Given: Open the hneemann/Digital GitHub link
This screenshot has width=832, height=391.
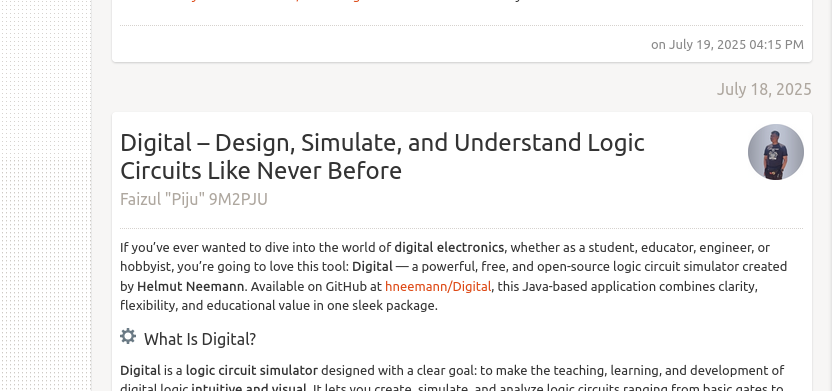Looking at the screenshot, I should (x=438, y=286).
